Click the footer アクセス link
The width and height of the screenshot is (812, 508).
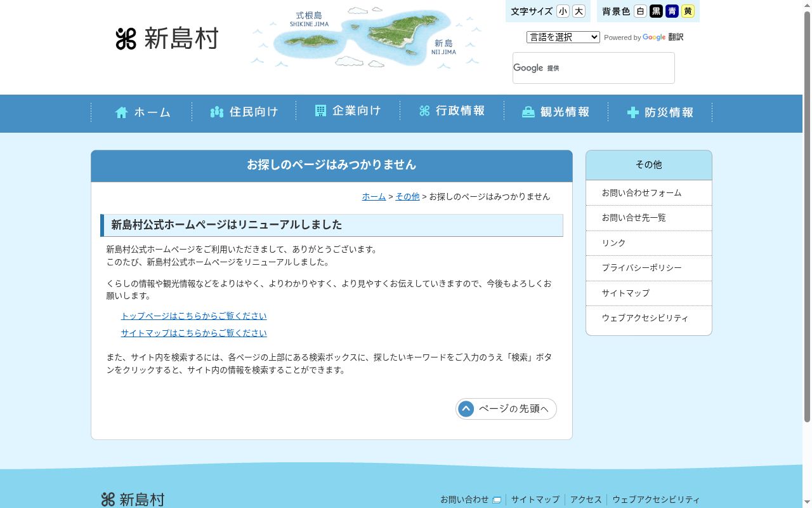click(x=586, y=500)
